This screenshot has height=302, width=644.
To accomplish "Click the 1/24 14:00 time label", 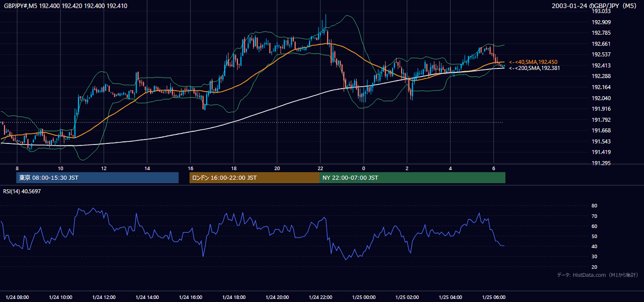I will point(147,297).
